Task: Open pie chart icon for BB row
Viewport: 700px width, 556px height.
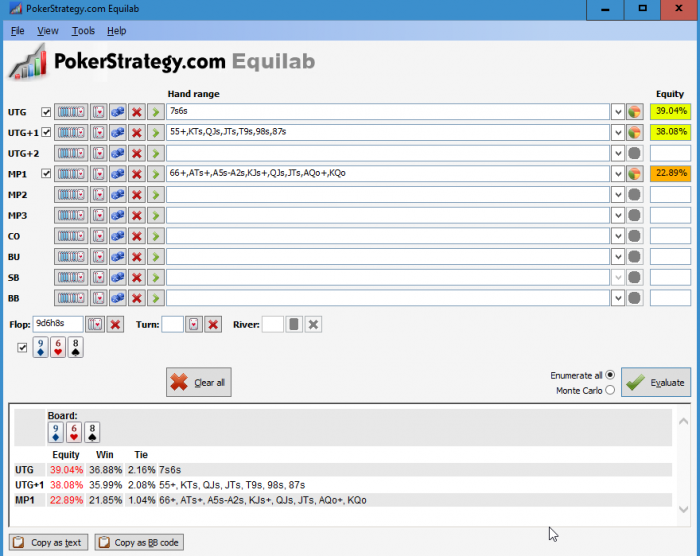Action: [x=634, y=298]
